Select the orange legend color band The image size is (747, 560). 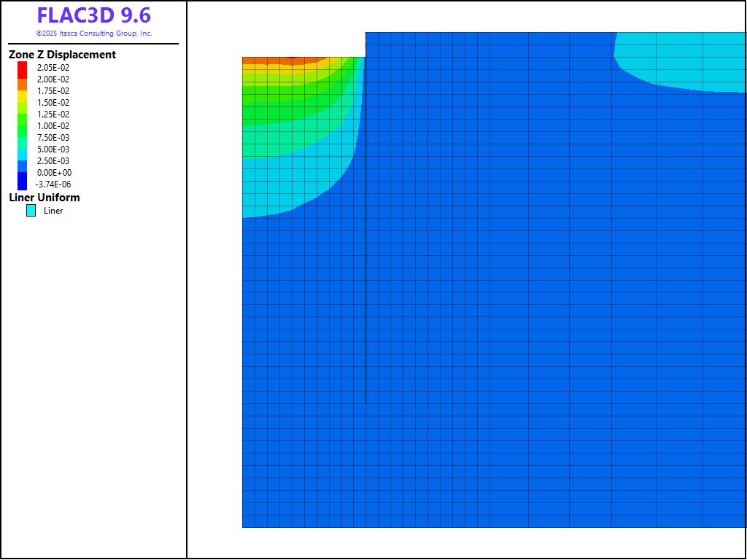pyautogui.click(x=22, y=84)
